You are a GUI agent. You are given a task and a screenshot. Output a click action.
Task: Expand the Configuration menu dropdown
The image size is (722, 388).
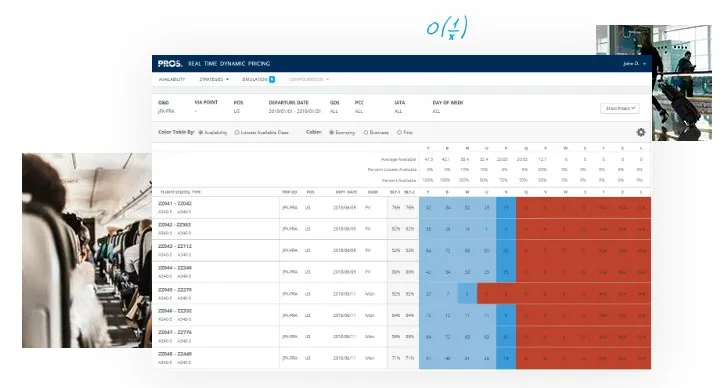coord(309,79)
